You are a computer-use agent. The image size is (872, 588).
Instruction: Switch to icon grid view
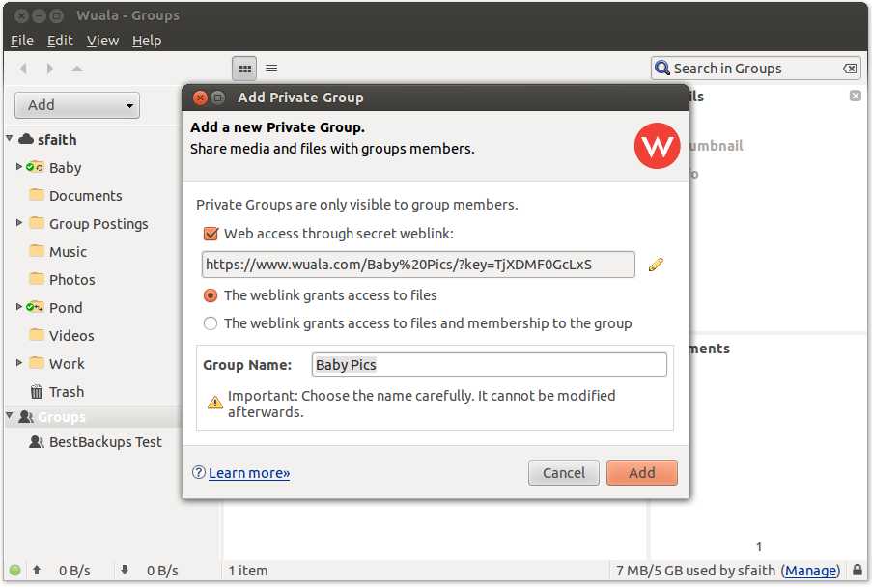245,69
